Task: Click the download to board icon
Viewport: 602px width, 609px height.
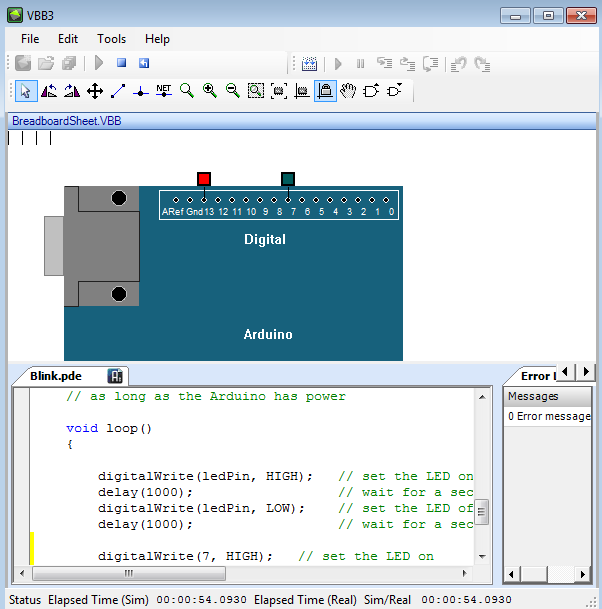Action: point(309,63)
